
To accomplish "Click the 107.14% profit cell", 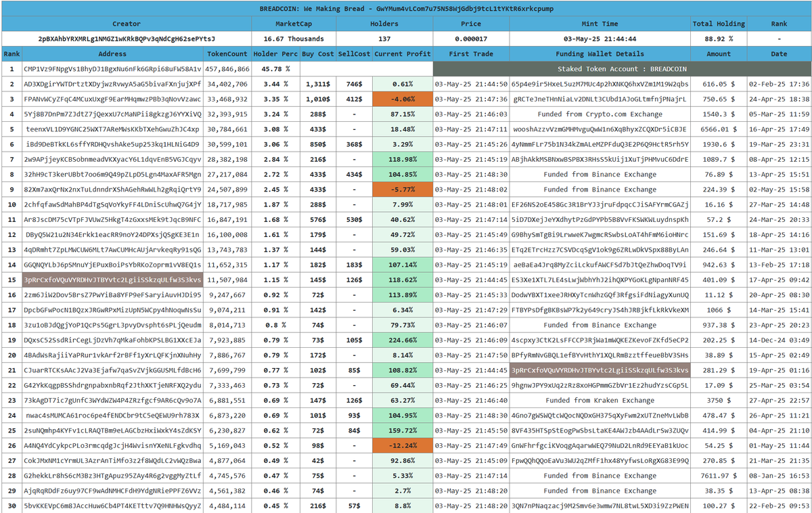I will [403, 265].
